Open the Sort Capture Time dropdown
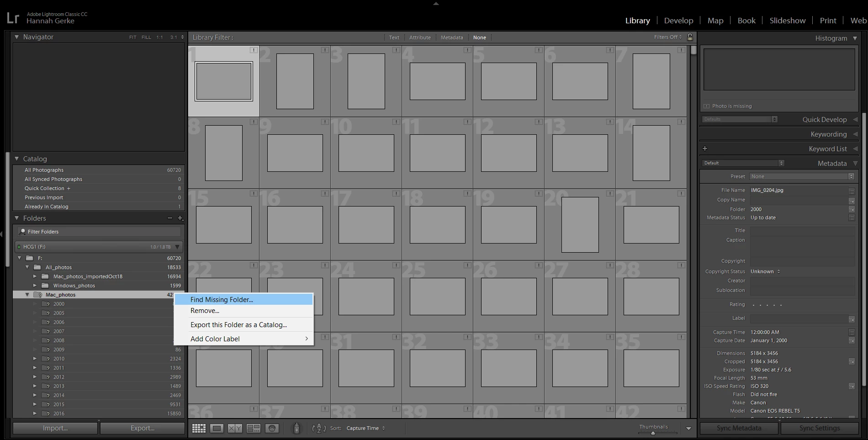This screenshot has width=868, height=440. (x=365, y=428)
